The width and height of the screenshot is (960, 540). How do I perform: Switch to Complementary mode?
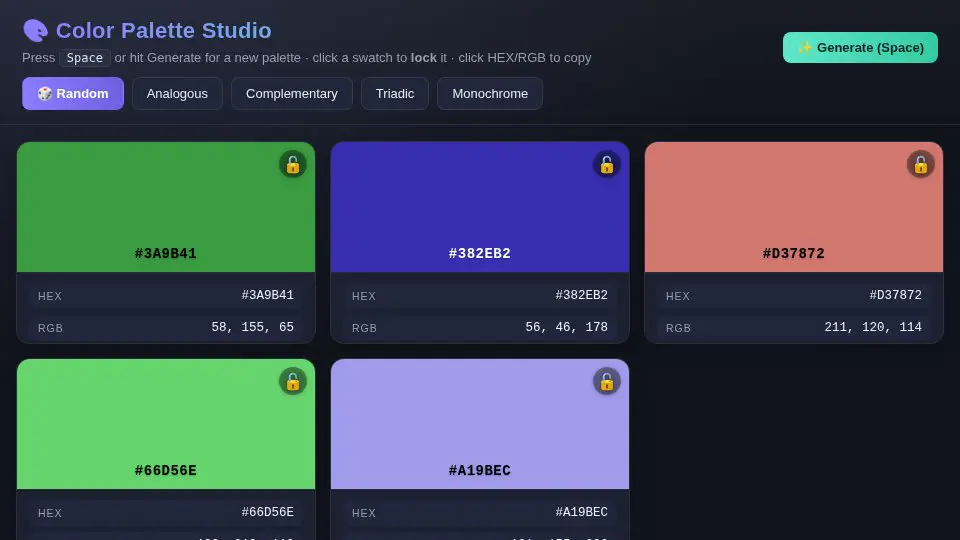tap(291, 94)
